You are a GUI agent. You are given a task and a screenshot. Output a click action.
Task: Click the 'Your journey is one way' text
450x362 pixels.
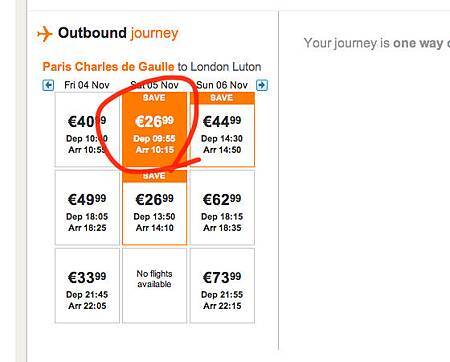click(x=377, y=43)
